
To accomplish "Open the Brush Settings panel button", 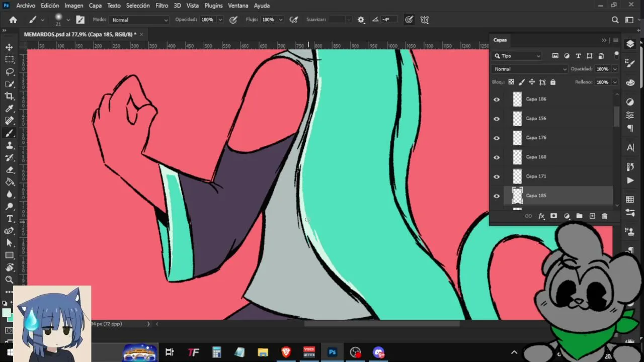I will pyautogui.click(x=80, y=20).
